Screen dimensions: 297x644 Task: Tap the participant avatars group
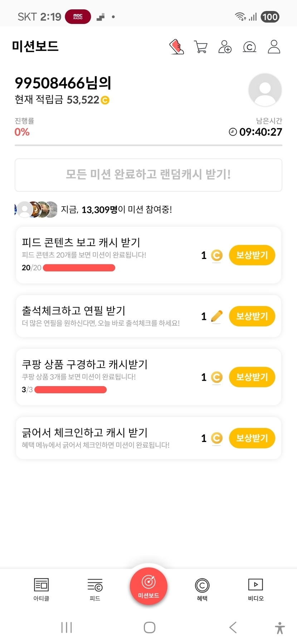pyautogui.click(x=36, y=210)
